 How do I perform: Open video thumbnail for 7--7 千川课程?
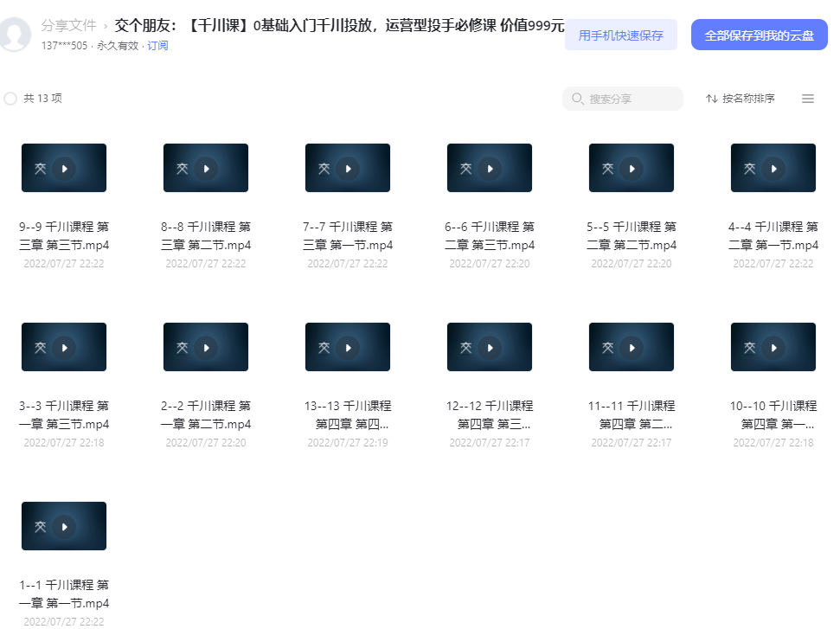pos(348,168)
